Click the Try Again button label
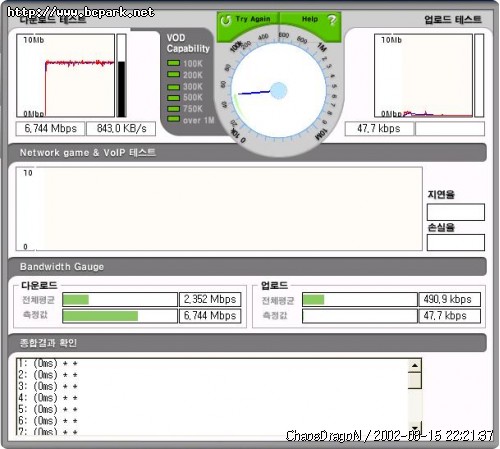The width and height of the screenshot is (500, 449). [253, 19]
